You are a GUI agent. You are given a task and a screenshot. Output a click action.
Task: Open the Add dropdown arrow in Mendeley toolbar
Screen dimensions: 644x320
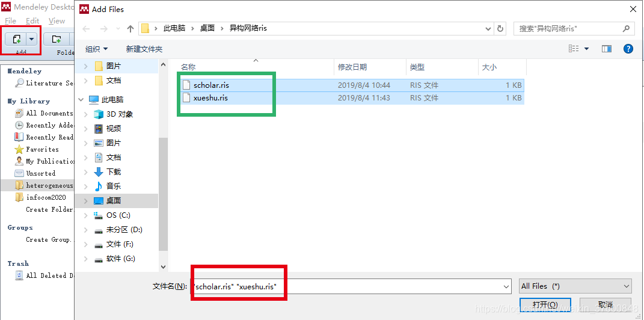click(32, 40)
